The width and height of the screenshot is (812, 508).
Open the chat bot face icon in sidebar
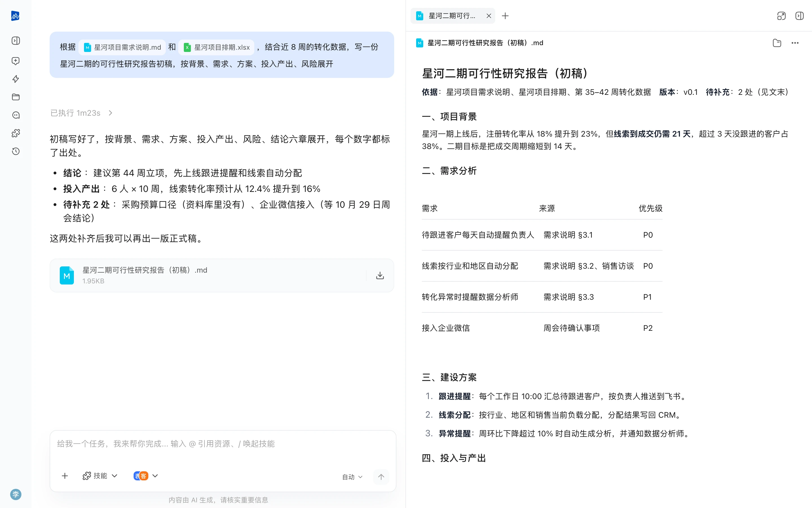(x=16, y=115)
